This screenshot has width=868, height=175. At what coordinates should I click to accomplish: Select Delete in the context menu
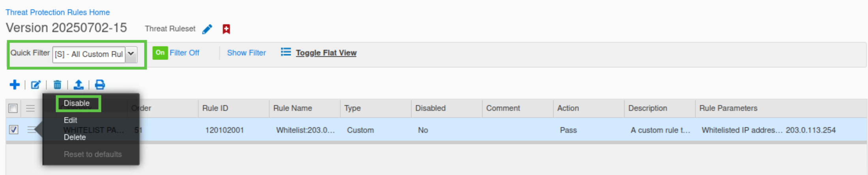[75, 137]
